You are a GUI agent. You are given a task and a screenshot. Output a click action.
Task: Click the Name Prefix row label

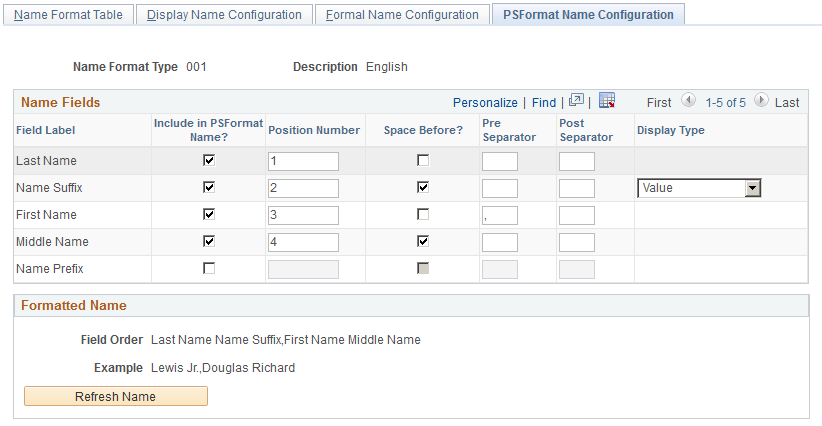point(50,269)
